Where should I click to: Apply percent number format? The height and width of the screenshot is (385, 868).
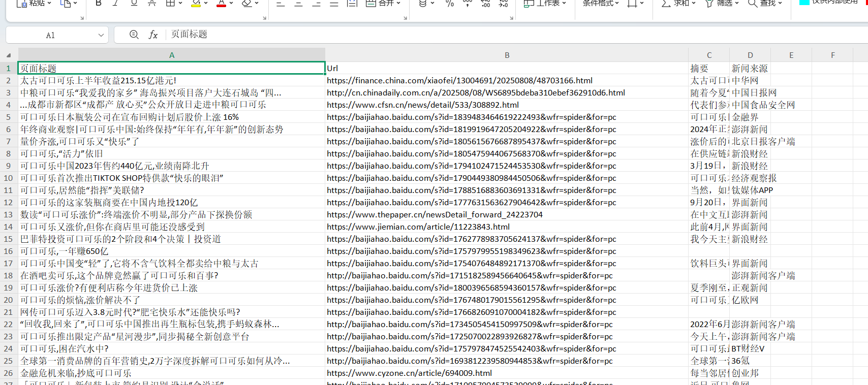(x=449, y=3)
